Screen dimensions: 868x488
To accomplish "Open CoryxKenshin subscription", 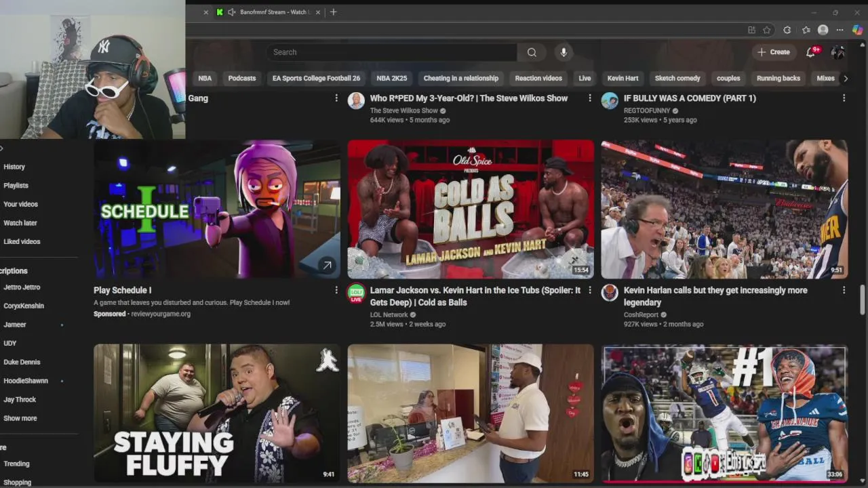I will click(24, 306).
